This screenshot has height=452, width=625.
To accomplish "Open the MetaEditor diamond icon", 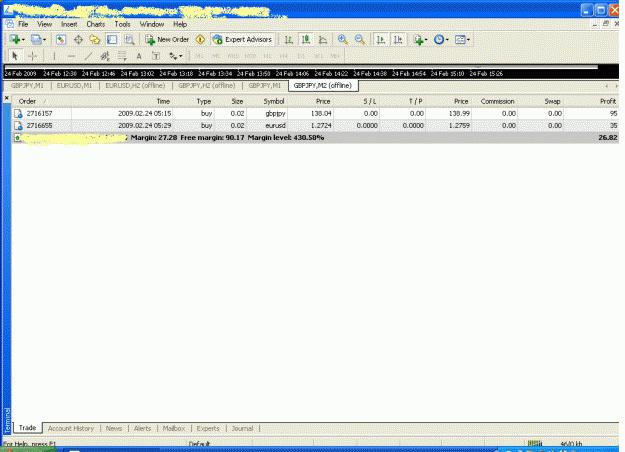I will [x=200, y=39].
